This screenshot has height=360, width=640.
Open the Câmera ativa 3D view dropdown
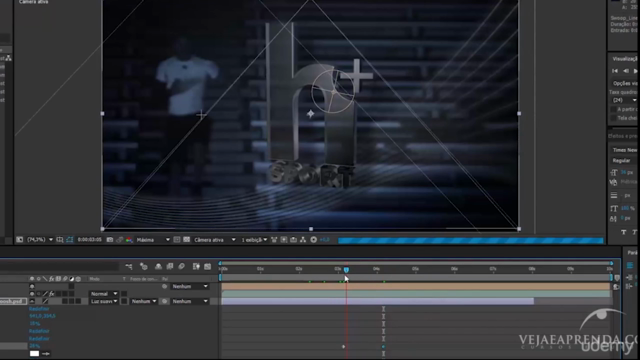pyautogui.click(x=215, y=240)
